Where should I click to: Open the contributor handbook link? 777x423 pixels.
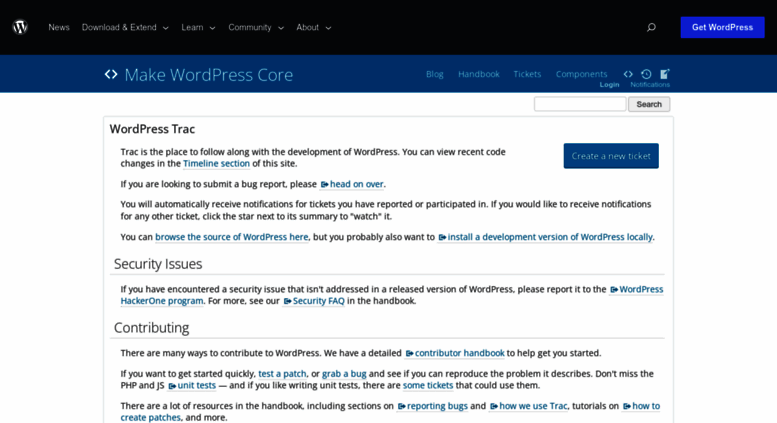455,353
